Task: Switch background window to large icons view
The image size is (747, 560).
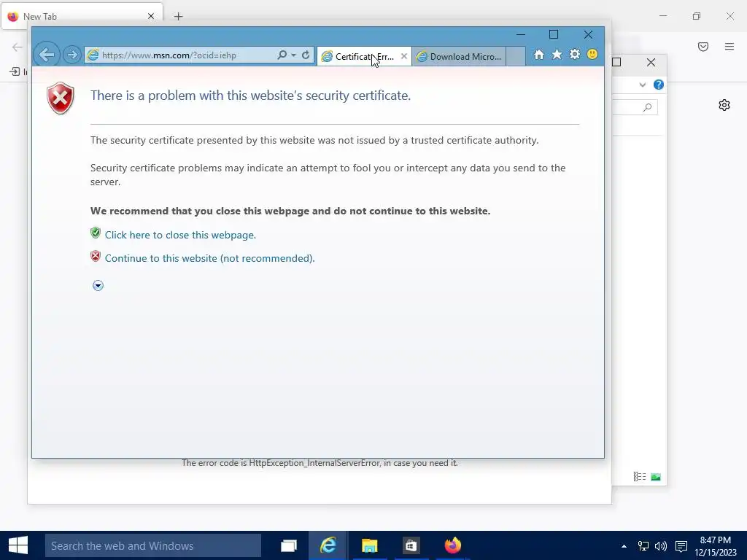Action: tap(656, 477)
